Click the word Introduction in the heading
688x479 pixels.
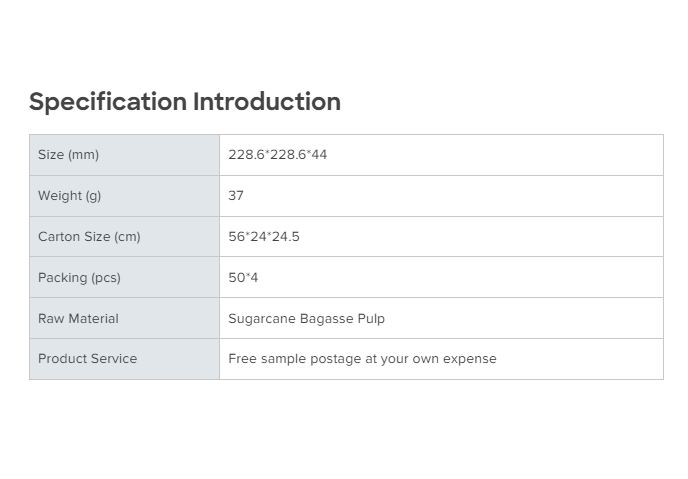tap(267, 102)
